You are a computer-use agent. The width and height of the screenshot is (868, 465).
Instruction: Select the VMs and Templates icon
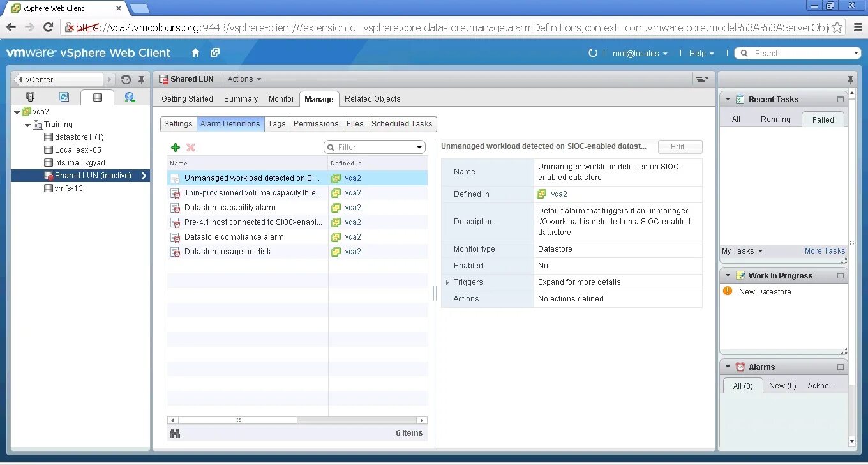point(64,96)
